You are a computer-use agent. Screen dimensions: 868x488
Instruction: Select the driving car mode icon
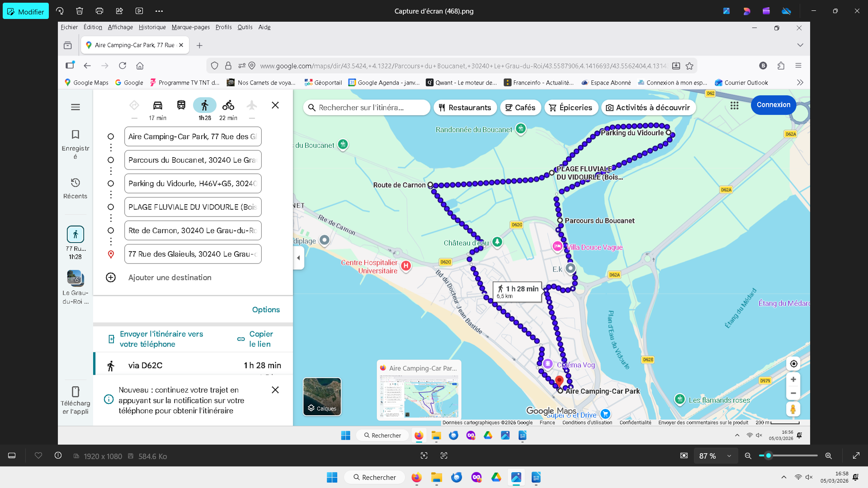(x=157, y=105)
